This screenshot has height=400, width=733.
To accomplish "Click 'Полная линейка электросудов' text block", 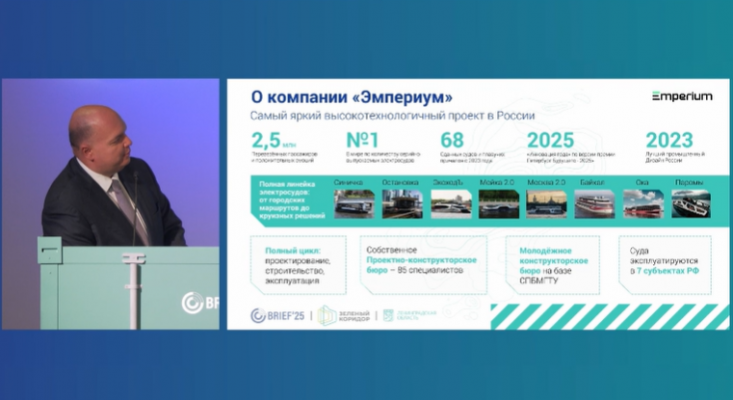I will (x=292, y=200).
